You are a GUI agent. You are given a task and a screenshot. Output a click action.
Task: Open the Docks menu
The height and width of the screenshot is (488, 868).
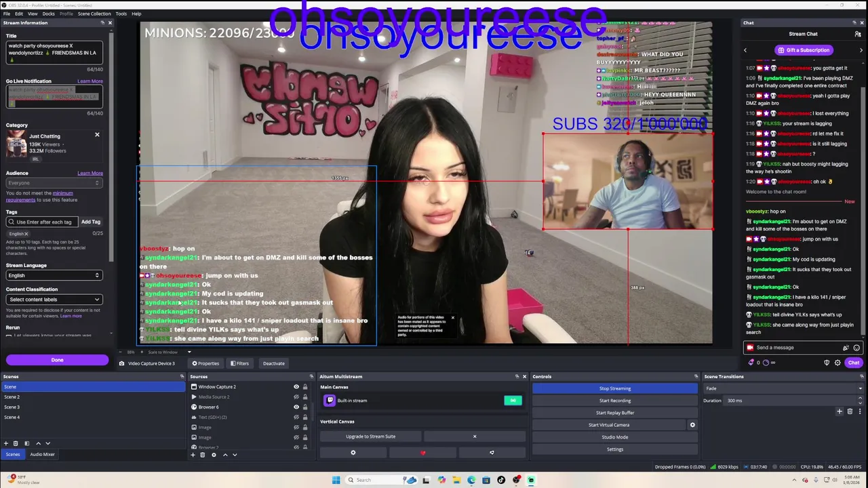[x=49, y=14]
